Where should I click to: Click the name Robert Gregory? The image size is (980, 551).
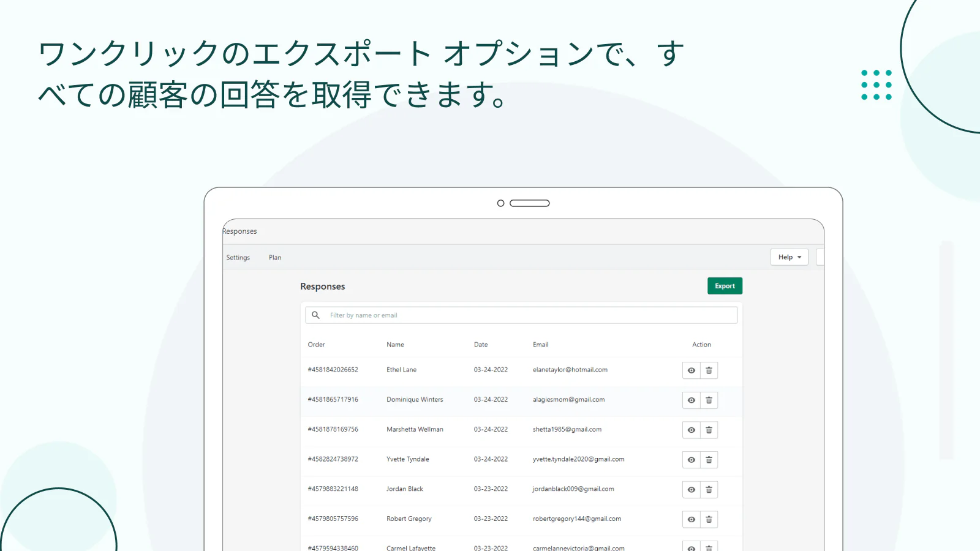tap(409, 519)
